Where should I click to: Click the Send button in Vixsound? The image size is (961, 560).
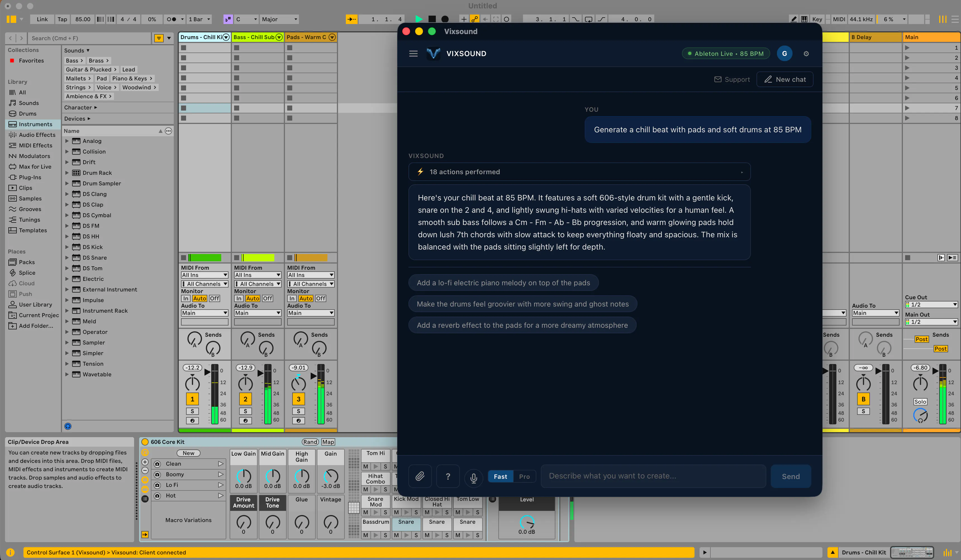tap(791, 476)
